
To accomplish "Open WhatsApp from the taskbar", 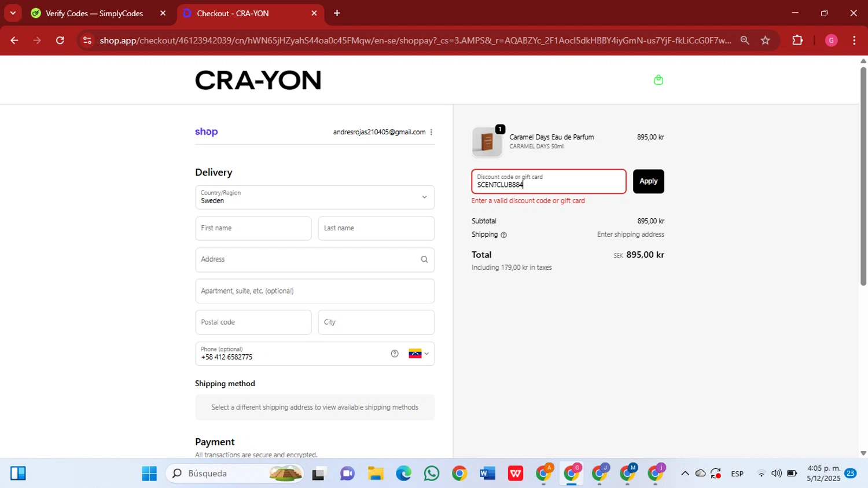I will 431,474.
